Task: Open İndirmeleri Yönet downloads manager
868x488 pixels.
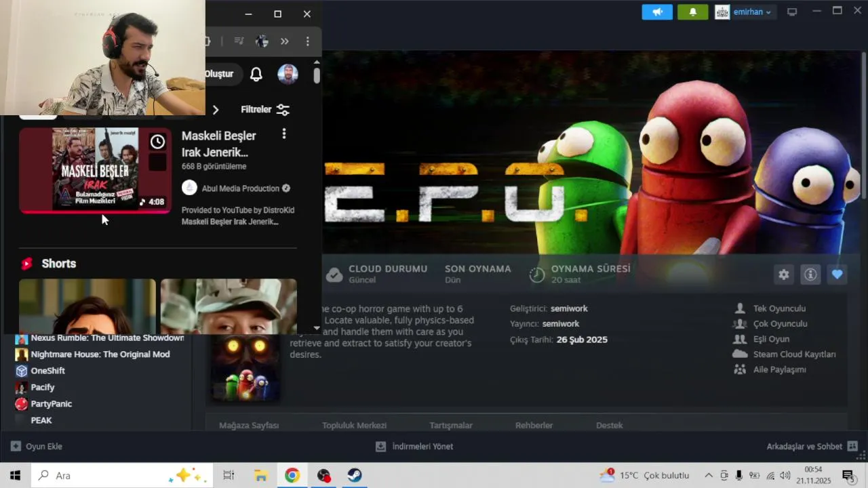Action: pyautogui.click(x=414, y=447)
